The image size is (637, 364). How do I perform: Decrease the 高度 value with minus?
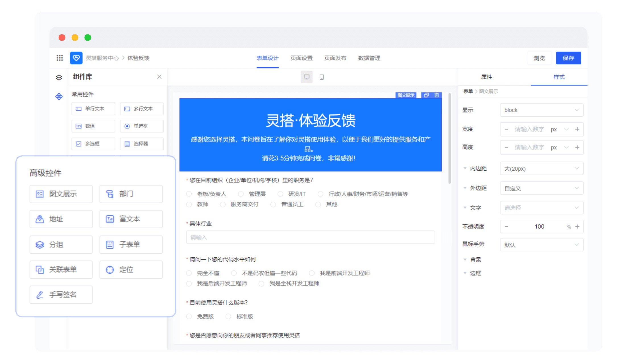(506, 147)
